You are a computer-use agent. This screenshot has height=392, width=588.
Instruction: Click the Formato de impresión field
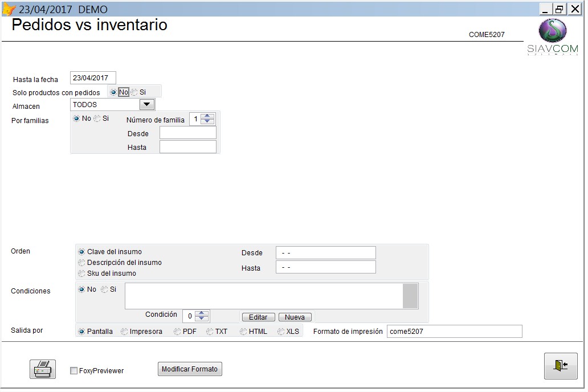click(x=455, y=331)
